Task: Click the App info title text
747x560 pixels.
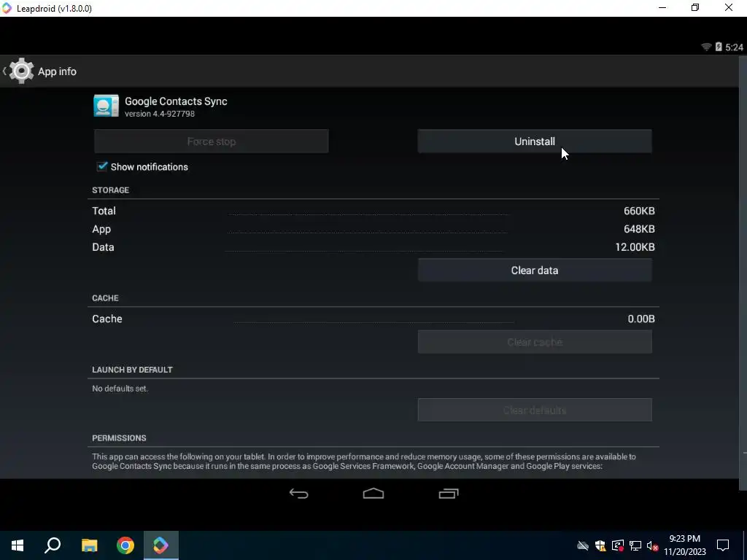Action: tap(57, 71)
